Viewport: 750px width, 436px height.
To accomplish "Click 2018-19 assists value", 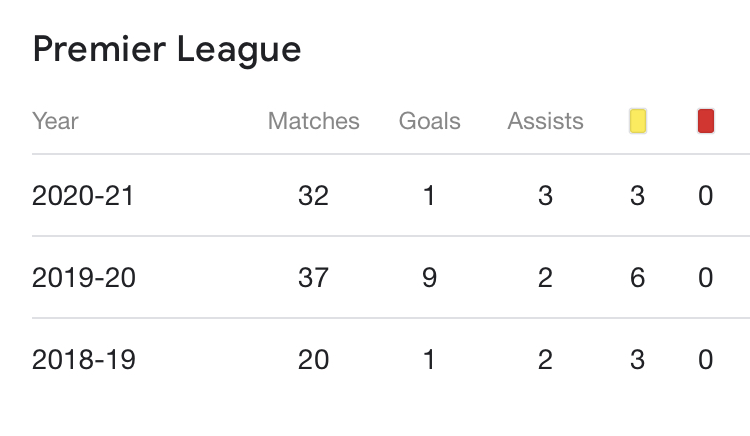I will point(545,360).
